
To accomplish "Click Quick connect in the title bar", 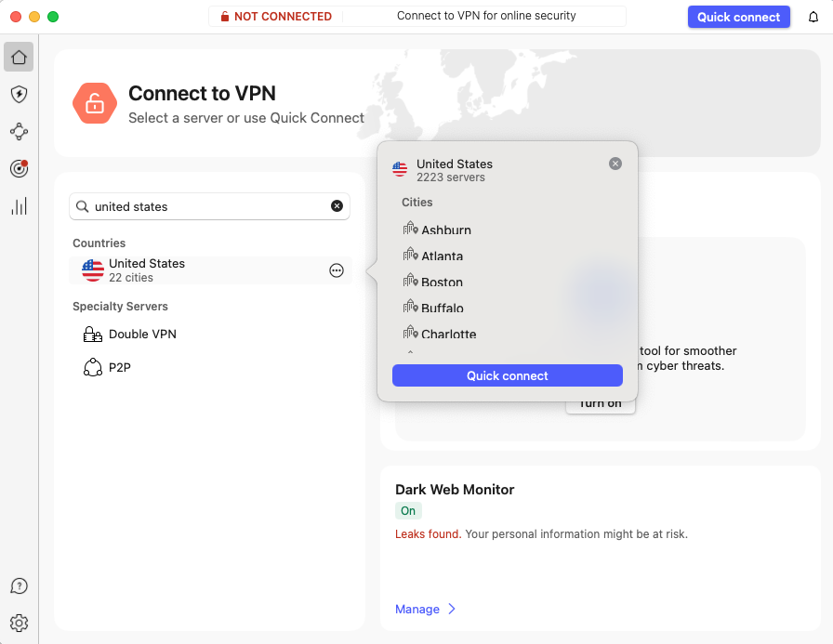I will 738,17.
